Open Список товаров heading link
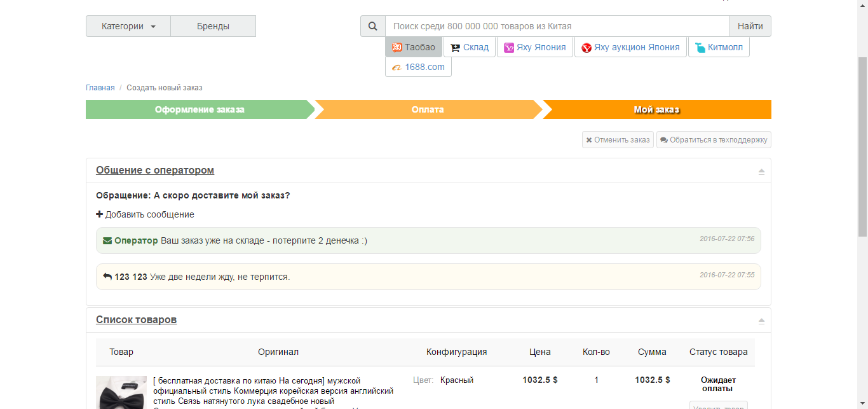 coord(136,320)
